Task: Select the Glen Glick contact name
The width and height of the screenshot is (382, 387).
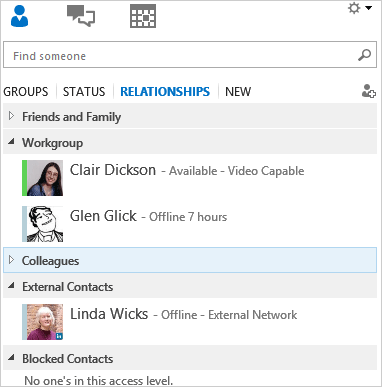Action: click(103, 216)
